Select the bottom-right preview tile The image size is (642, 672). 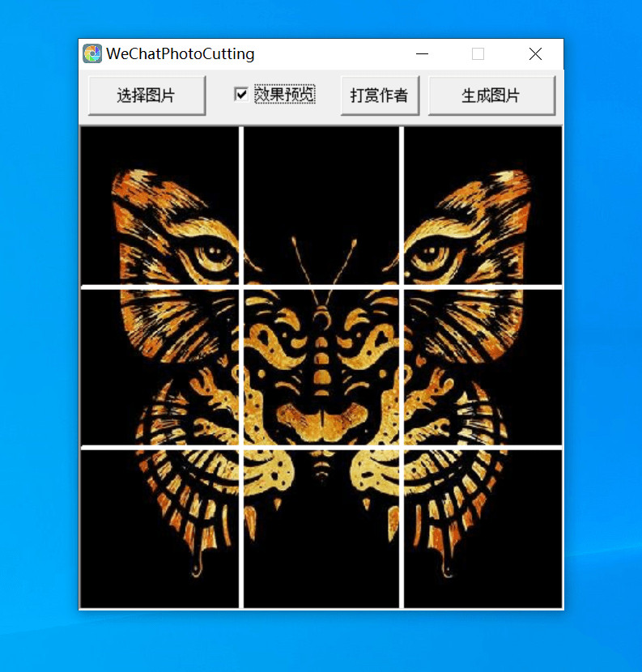click(x=483, y=529)
